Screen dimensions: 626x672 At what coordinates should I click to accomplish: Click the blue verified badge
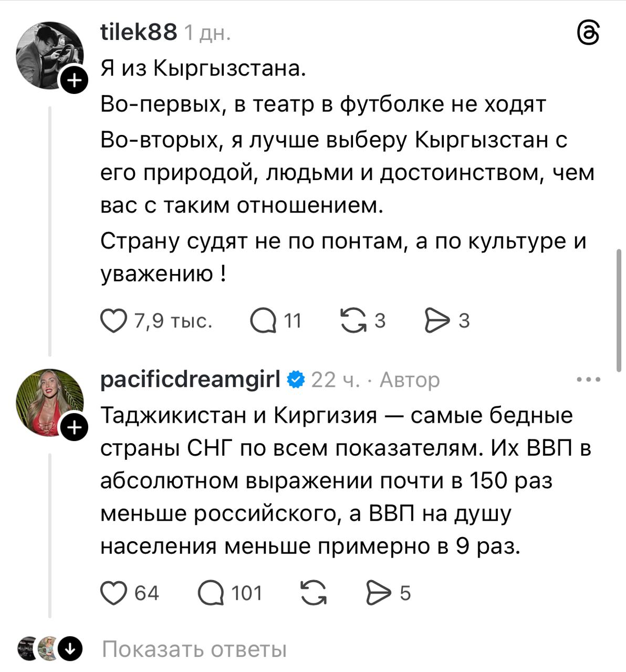[296, 379]
